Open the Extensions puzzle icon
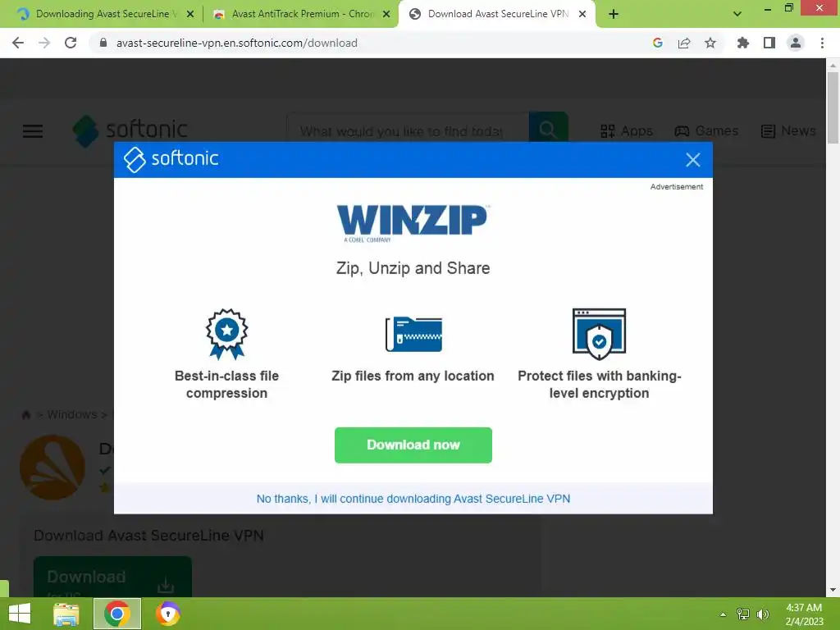The image size is (840, 630). pyautogui.click(x=742, y=43)
